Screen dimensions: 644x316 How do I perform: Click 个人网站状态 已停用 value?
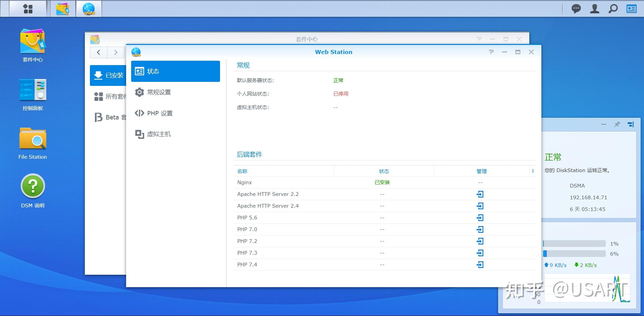coord(341,94)
